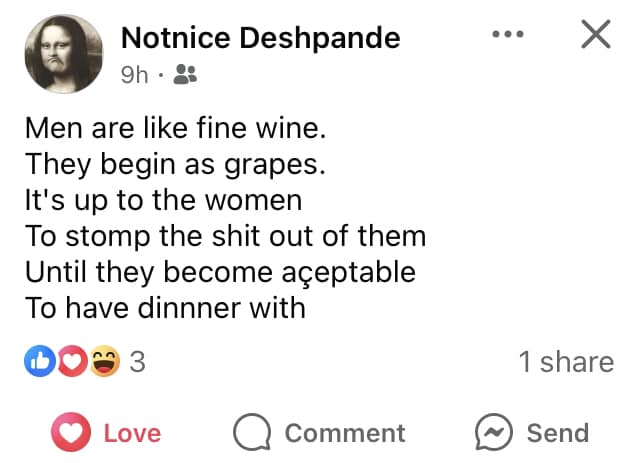Show audience info via friends icon
The height and width of the screenshot is (463, 640).
click(185, 75)
